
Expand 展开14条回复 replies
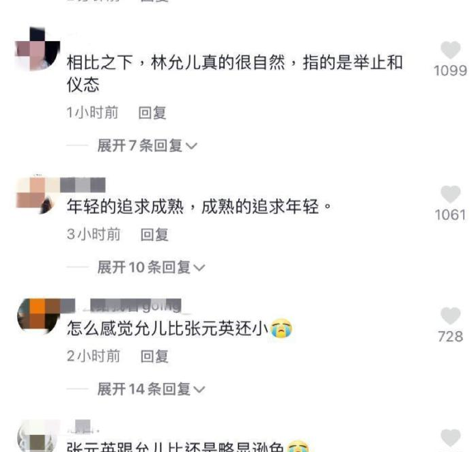click(151, 389)
